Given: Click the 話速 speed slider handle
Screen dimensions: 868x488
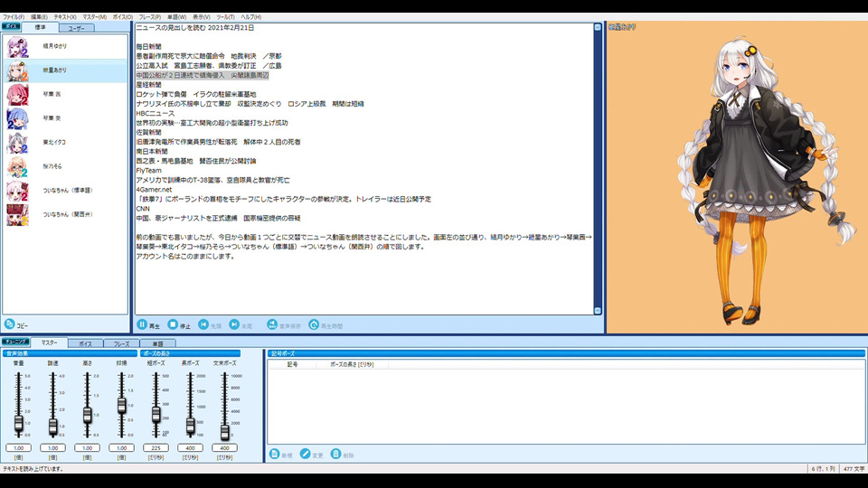Looking at the screenshot, I should coord(52,426).
